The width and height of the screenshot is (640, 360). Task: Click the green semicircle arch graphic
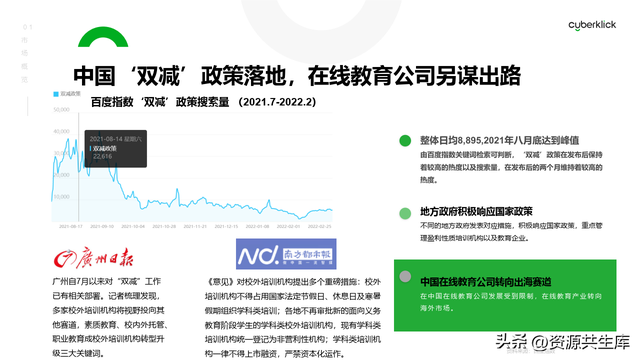(103, 37)
